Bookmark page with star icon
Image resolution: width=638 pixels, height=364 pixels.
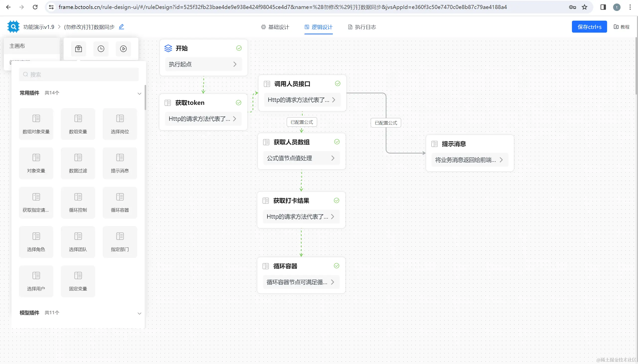click(584, 7)
